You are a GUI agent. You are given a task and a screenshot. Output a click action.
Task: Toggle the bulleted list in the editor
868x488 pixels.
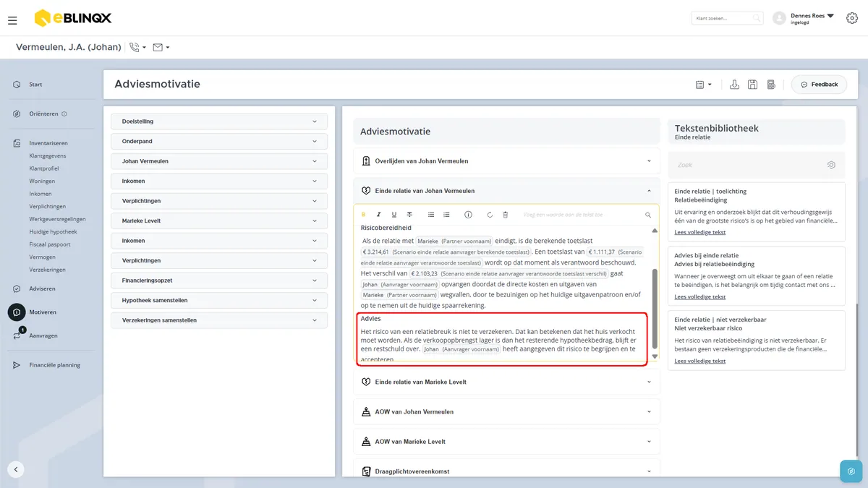coord(431,215)
